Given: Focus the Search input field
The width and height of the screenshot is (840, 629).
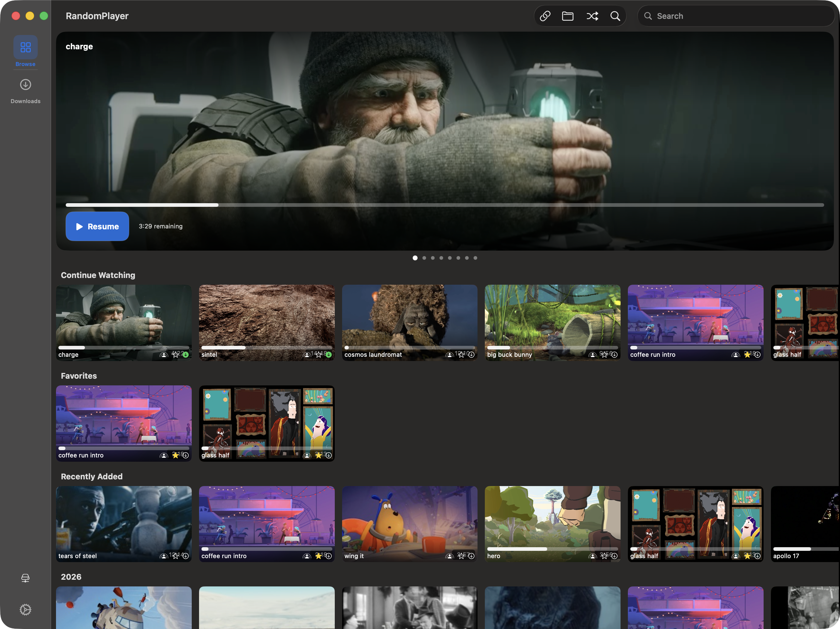Looking at the screenshot, I should pos(736,16).
